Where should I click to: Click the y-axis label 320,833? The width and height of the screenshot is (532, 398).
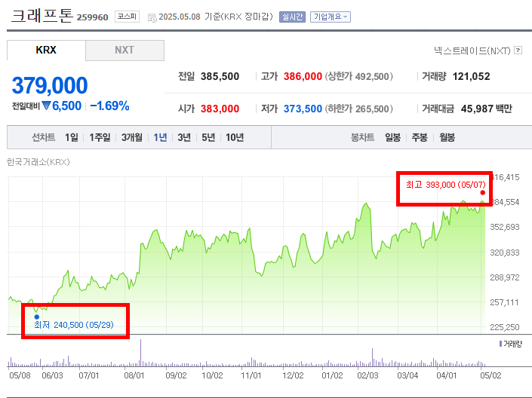pos(505,253)
